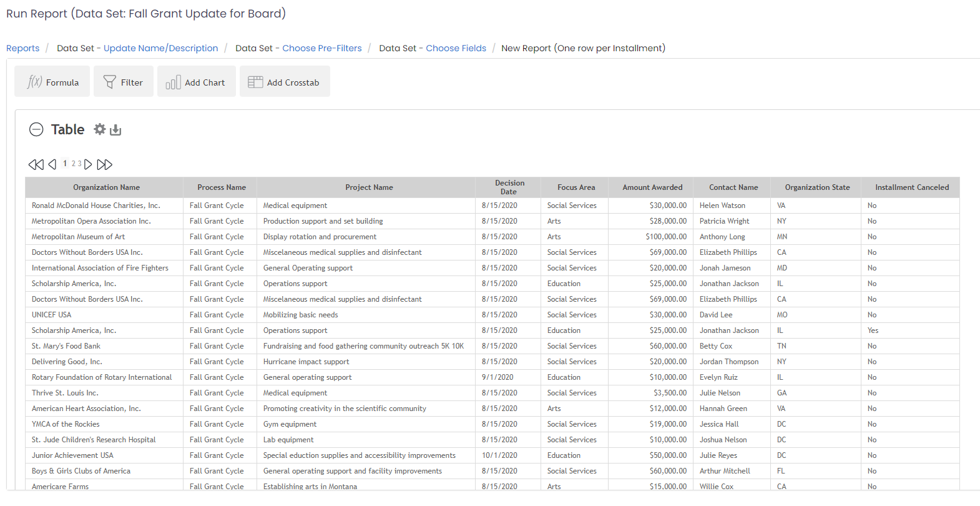Viewport: 980px width, 506px height.
Task: Go to next page arrow
Action: point(88,164)
